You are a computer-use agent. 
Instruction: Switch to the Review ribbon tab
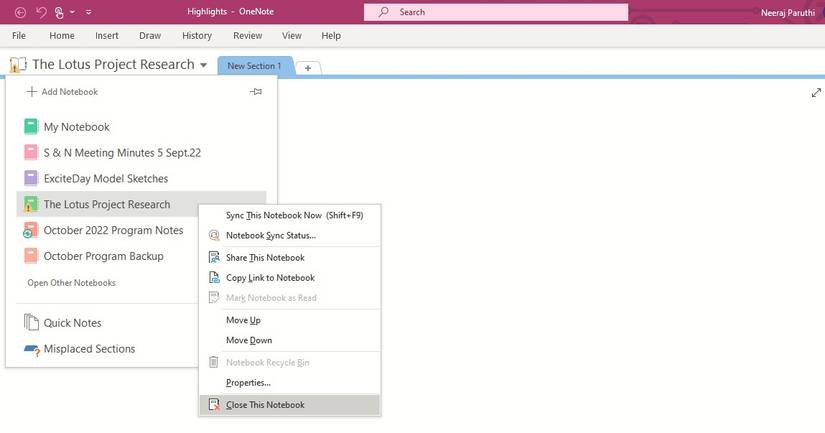247,35
